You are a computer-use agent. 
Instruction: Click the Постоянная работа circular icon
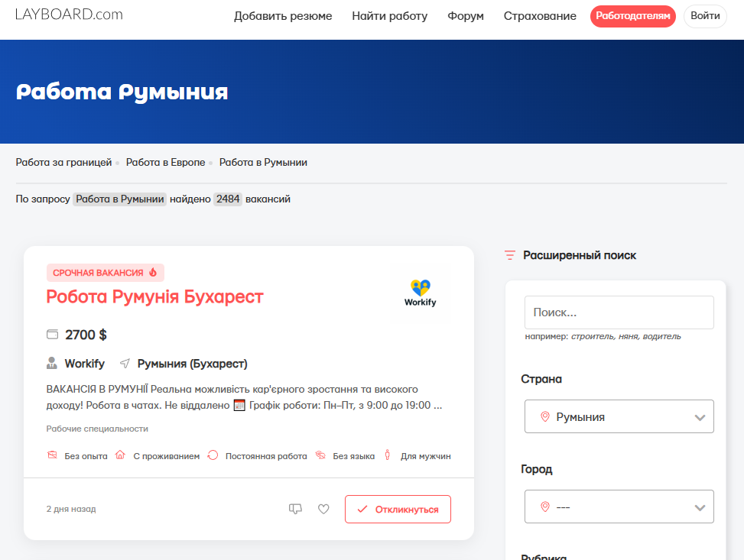pos(213,455)
